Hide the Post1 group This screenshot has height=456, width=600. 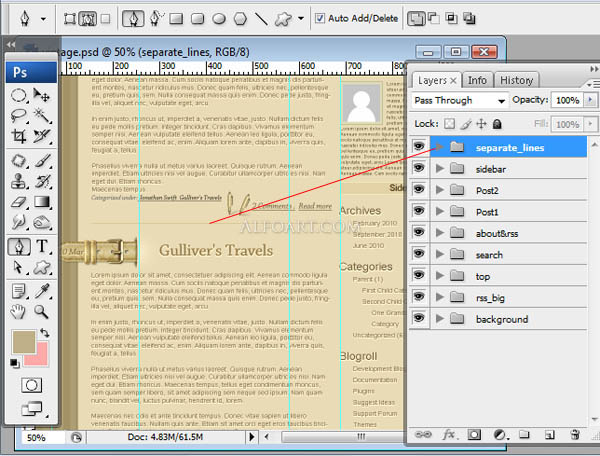pos(419,210)
